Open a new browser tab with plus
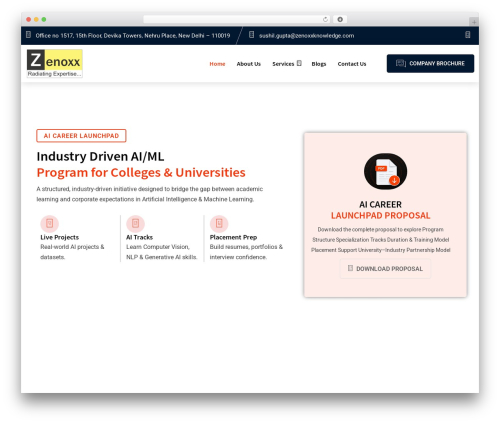The width and height of the screenshot is (500, 423). 474,22
